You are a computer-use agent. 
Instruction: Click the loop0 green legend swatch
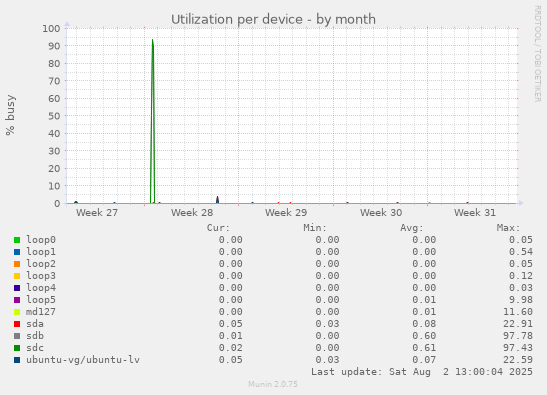tap(17, 240)
